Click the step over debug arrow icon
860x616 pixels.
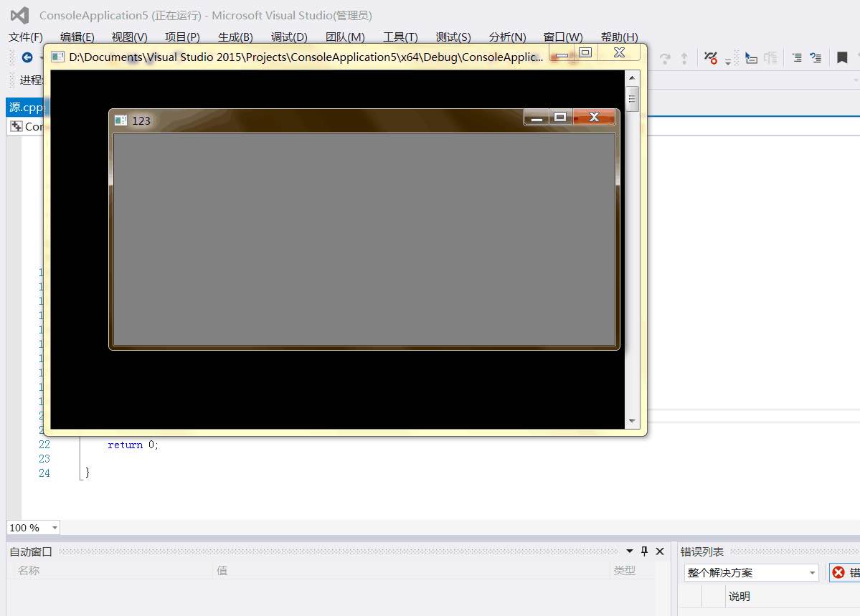click(665, 58)
